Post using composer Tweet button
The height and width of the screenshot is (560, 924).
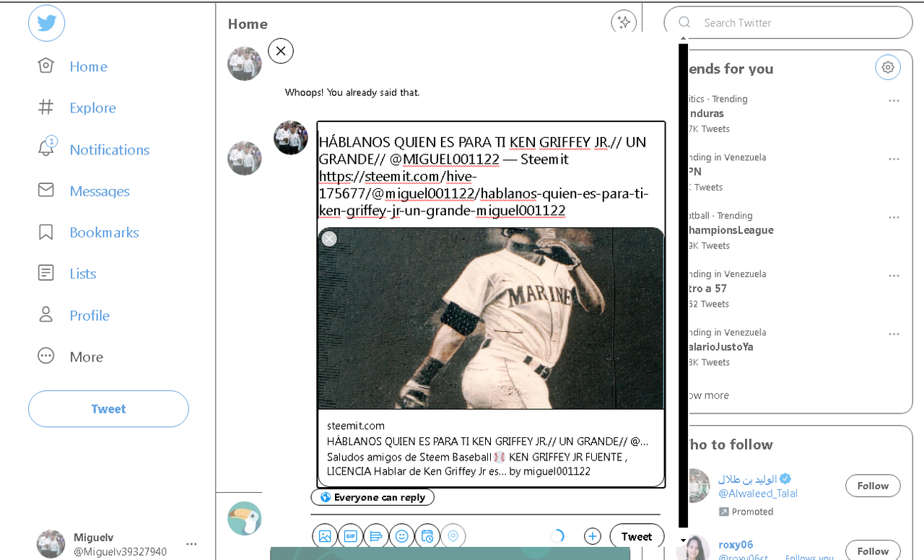point(637,536)
